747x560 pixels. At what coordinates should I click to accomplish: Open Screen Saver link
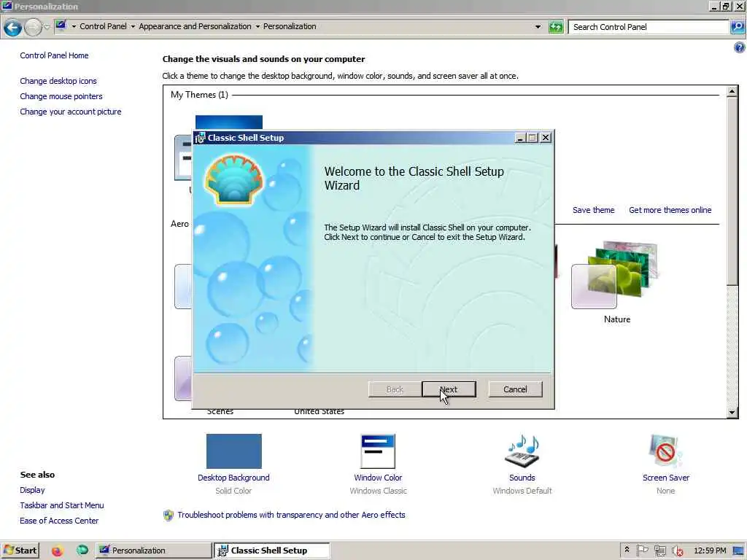point(665,478)
